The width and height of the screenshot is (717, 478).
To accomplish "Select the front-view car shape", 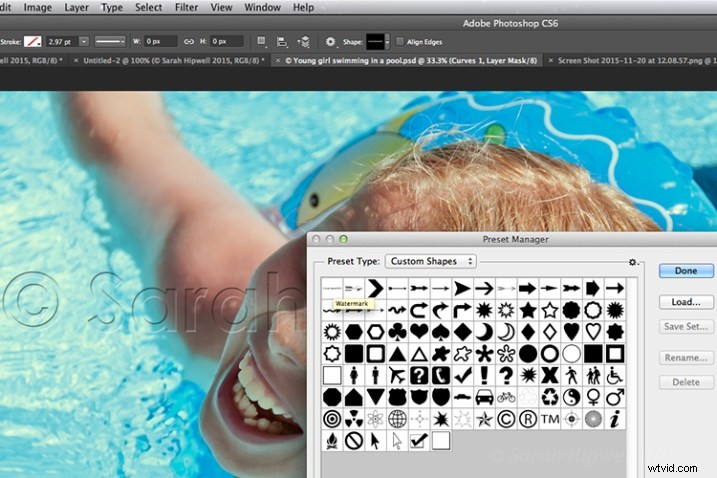I will [x=484, y=397].
